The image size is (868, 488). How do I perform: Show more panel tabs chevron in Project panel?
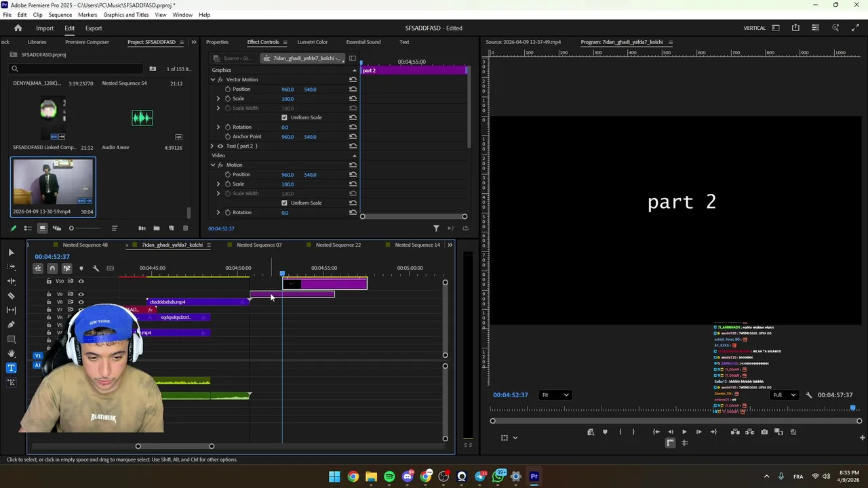193,42
